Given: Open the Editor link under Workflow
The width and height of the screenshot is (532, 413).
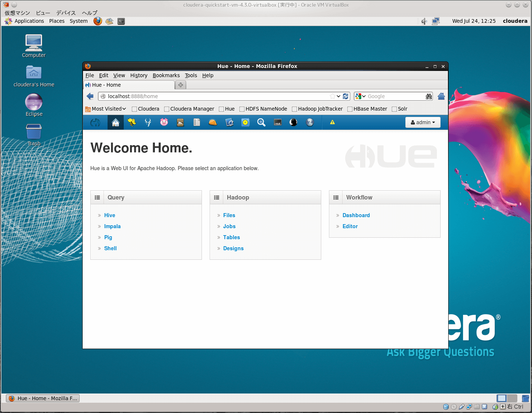Looking at the screenshot, I should 350,226.
